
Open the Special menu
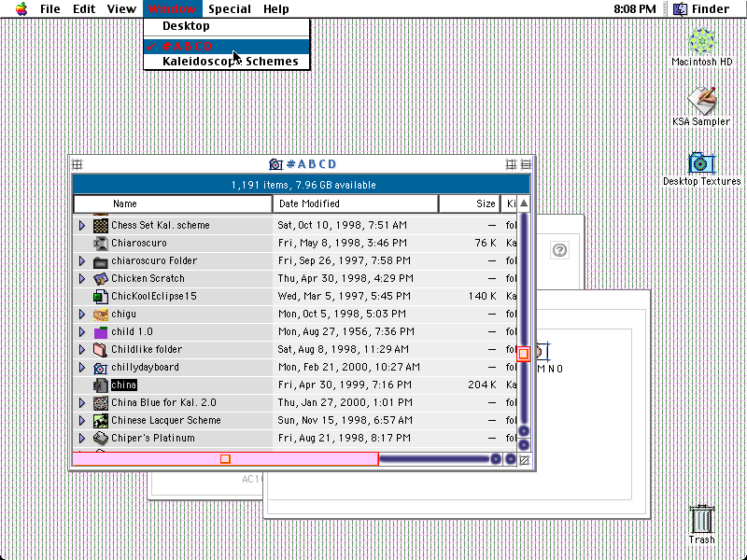[x=230, y=9]
